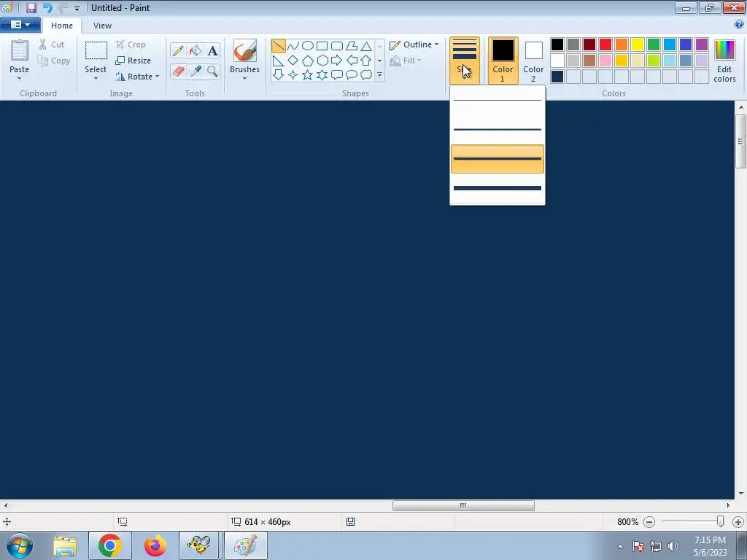Viewport: 747px width, 560px height.
Task: Choose the Right arrow shape
Action: pyautogui.click(x=337, y=61)
